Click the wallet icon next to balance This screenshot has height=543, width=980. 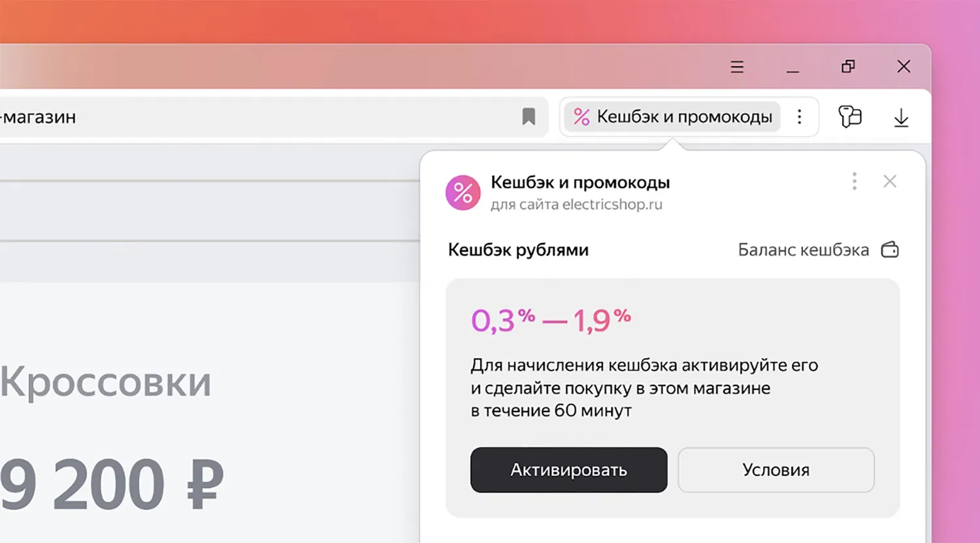pyautogui.click(x=890, y=250)
